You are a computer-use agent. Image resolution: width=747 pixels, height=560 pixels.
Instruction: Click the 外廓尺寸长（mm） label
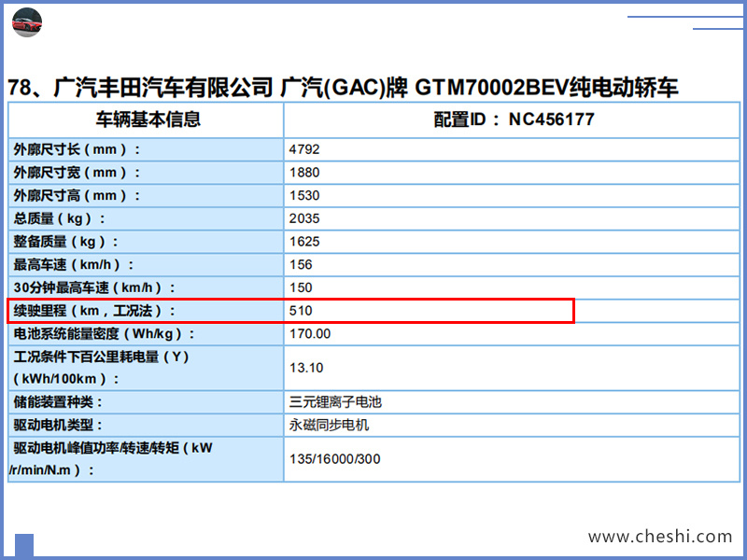pyautogui.click(x=77, y=149)
